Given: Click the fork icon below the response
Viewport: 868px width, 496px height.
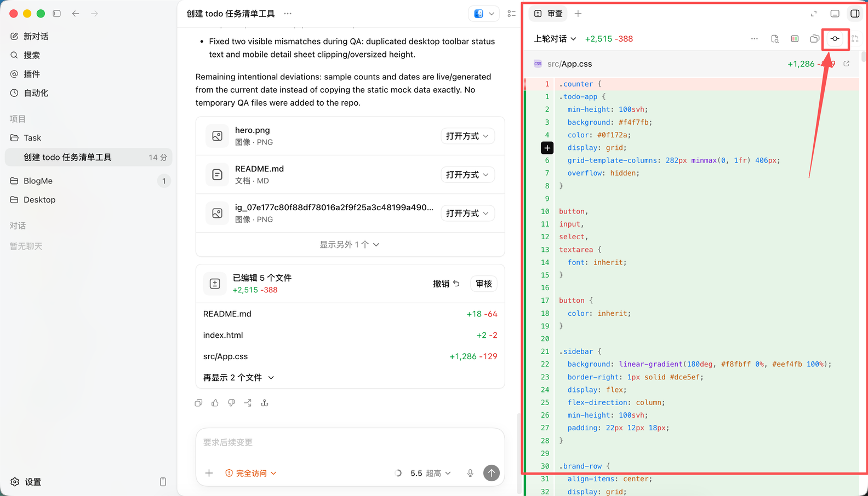Looking at the screenshot, I should 264,403.
